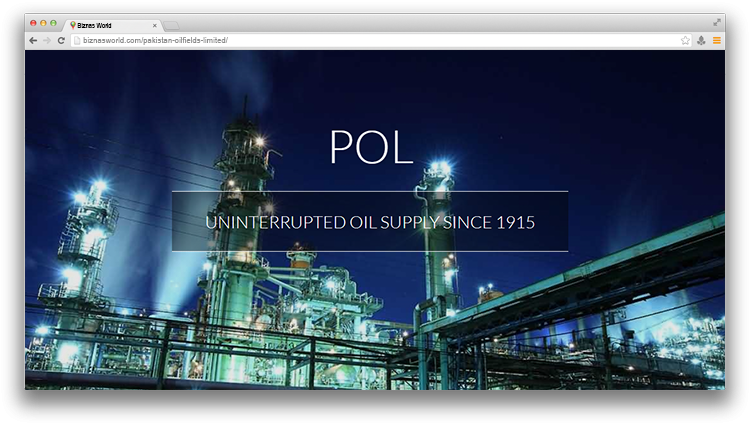
Task: Click the browser back arrow
Action: click(33, 40)
